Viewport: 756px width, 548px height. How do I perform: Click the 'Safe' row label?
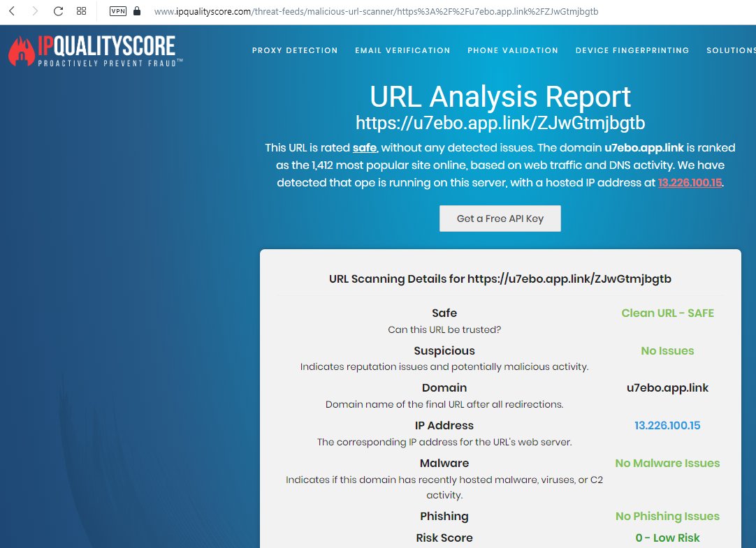[444, 313]
